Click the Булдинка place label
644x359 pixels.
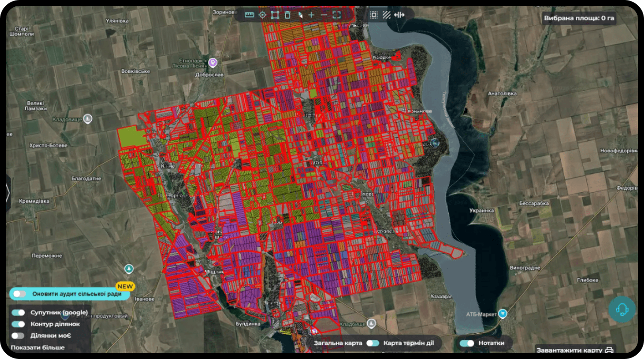(x=248, y=323)
